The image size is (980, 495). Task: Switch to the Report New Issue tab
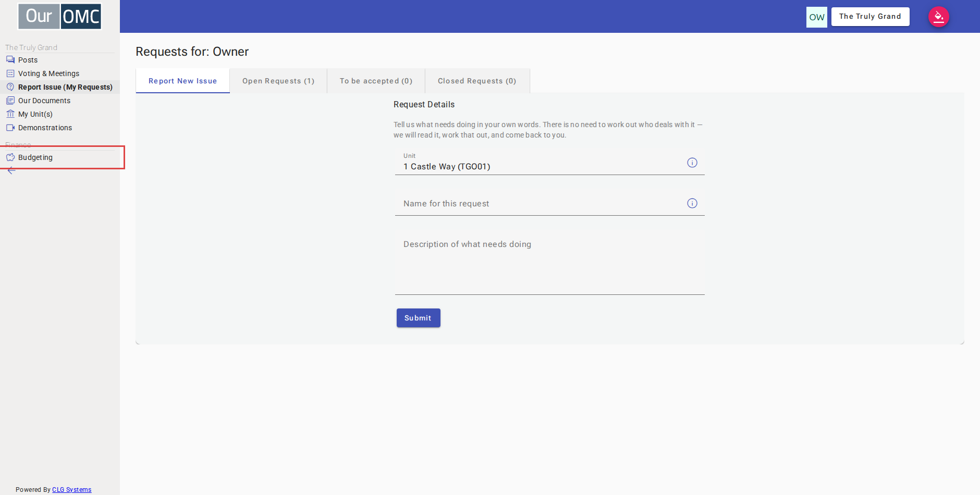(183, 81)
